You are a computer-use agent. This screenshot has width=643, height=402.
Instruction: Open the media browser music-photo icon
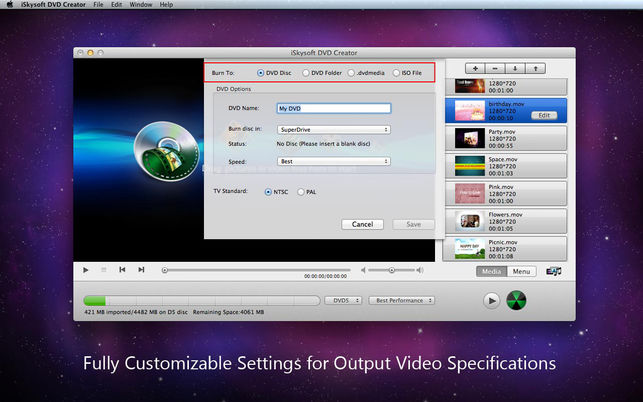tap(554, 271)
